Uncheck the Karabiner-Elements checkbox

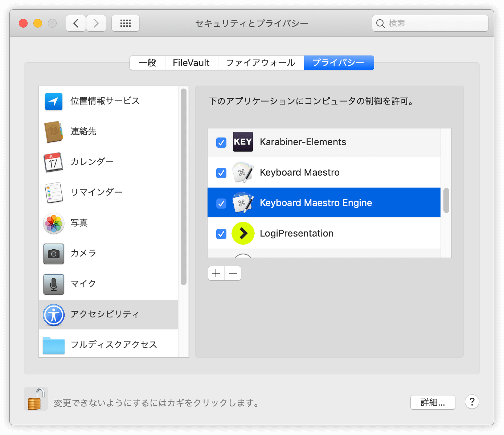(221, 143)
